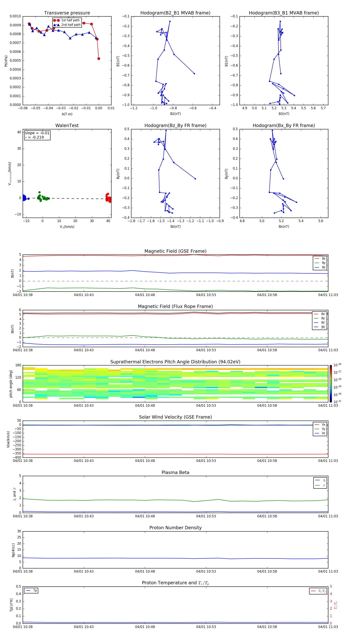Click the "Bz(nT)" x-axis label
Screen dimensions: 351x644
pos(175,227)
